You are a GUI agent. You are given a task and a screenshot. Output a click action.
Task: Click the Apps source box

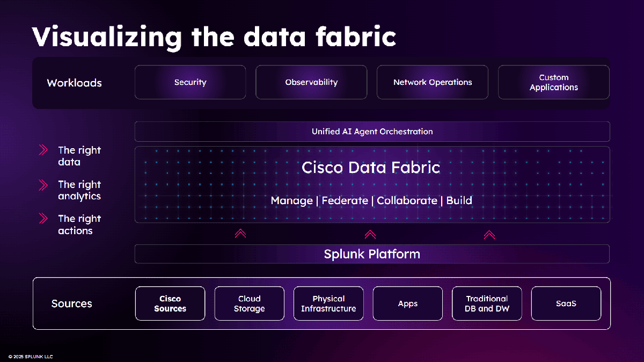pos(407,303)
